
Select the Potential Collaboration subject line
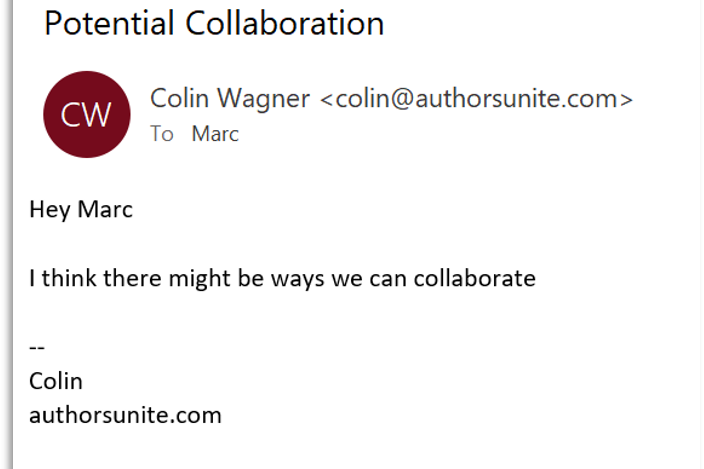213,23
